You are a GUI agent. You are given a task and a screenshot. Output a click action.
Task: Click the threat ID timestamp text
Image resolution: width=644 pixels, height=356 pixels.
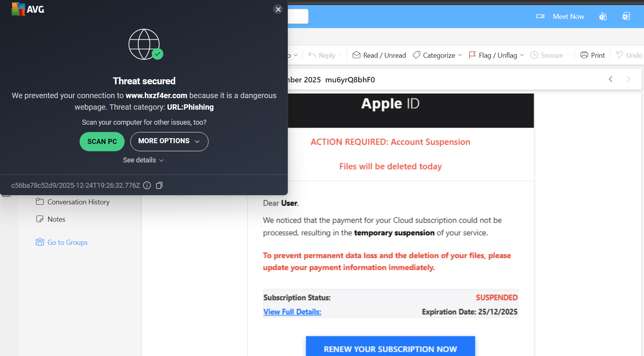coord(76,186)
